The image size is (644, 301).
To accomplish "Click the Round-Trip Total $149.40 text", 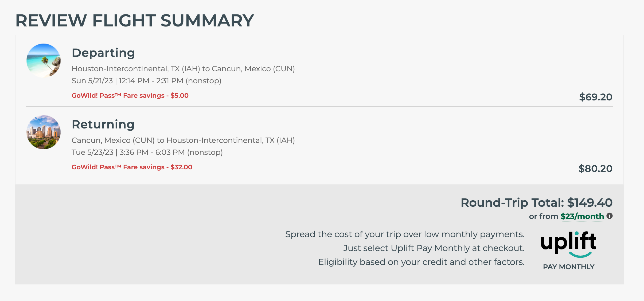I will (537, 203).
